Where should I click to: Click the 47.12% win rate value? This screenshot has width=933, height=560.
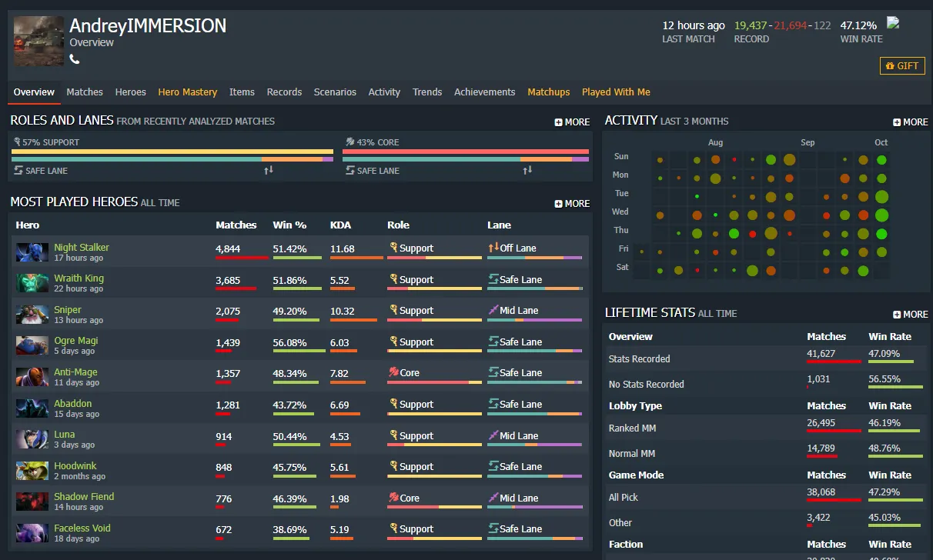click(x=858, y=25)
